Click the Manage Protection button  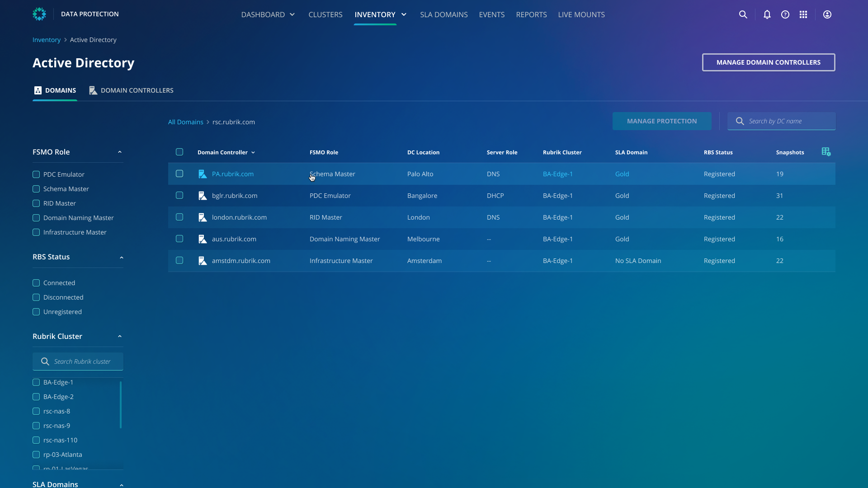pos(662,121)
